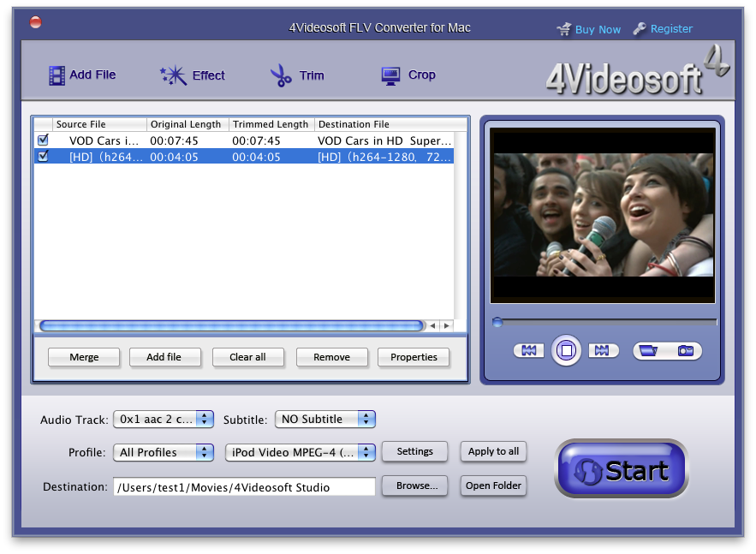Click the Buy Now link

(598, 29)
